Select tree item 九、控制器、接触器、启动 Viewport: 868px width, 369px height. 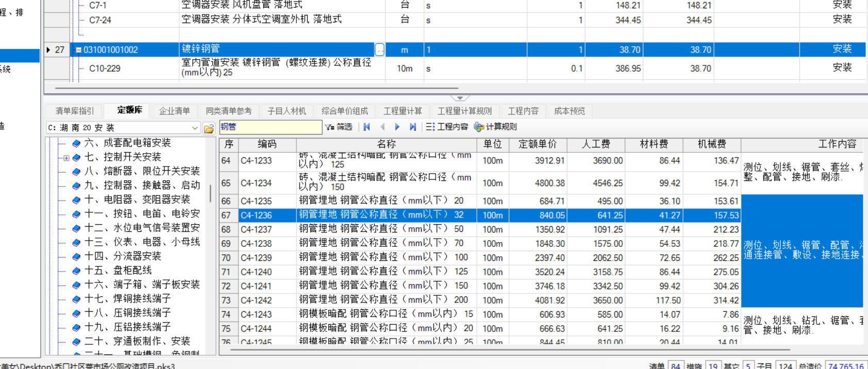[142, 186]
